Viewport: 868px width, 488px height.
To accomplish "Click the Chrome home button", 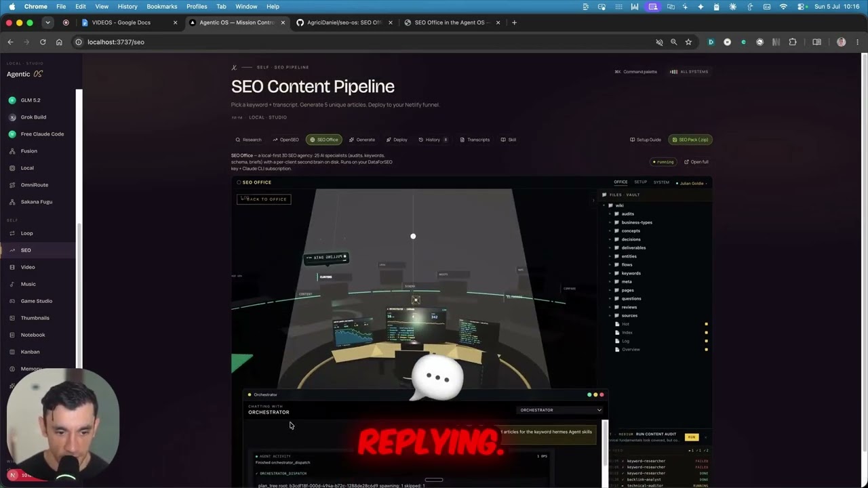I will click(59, 42).
